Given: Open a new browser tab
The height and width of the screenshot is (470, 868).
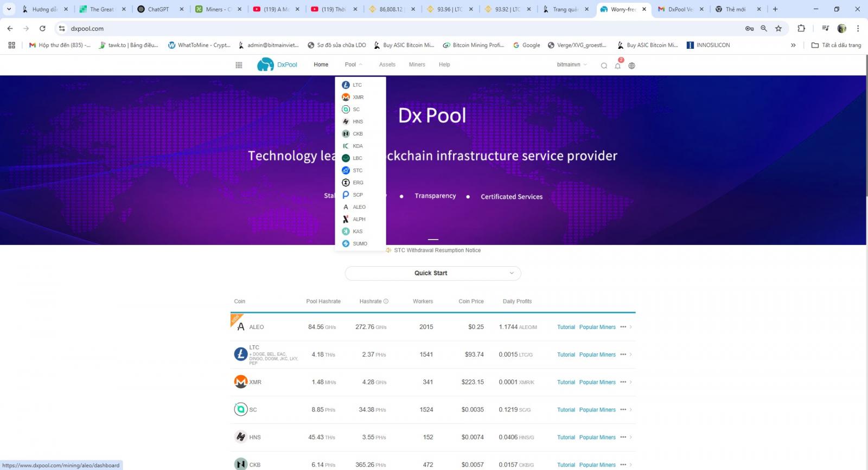Looking at the screenshot, I should coord(775,9).
